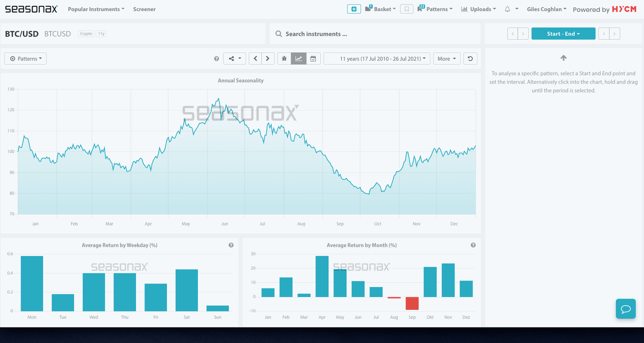Viewport: 644px width, 343px height.
Task: Open the notifications bell
Action: pos(507,9)
